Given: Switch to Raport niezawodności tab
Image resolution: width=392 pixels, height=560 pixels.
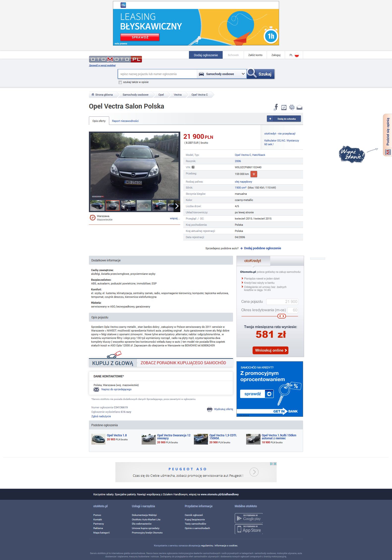Looking at the screenshot, I should click(125, 121).
